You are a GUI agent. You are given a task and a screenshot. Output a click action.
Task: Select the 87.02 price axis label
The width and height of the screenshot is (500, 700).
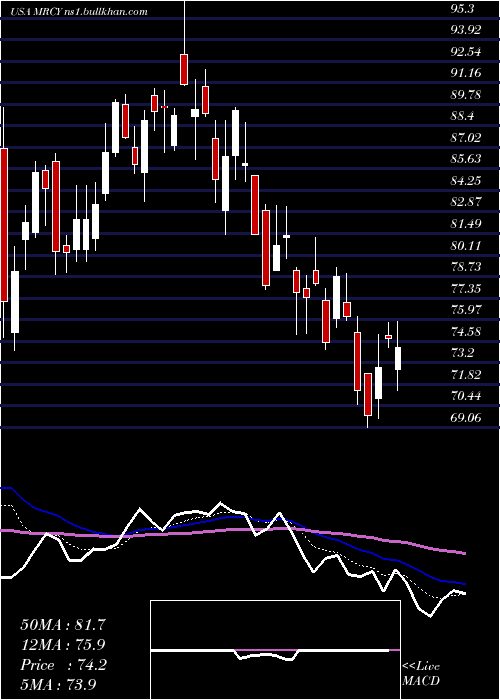[466, 138]
